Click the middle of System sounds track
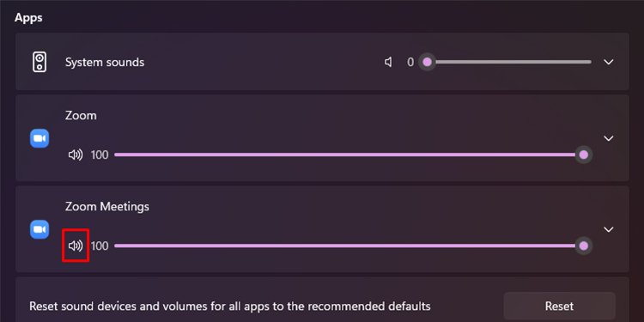This screenshot has height=322, width=644. [x=509, y=62]
